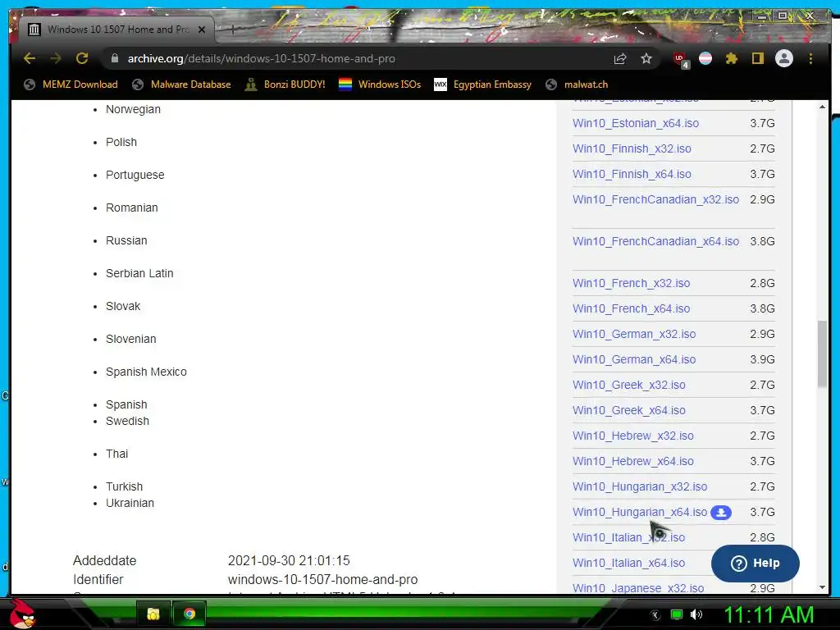Download Win10_Hungarian_x64.iso
The height and width of the screenshot is (630, 840).
640,512
